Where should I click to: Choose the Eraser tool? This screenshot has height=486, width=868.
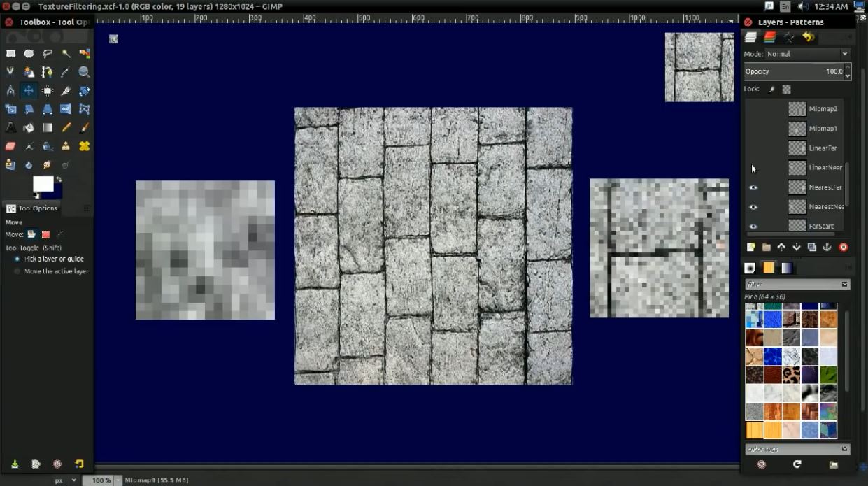10,146
